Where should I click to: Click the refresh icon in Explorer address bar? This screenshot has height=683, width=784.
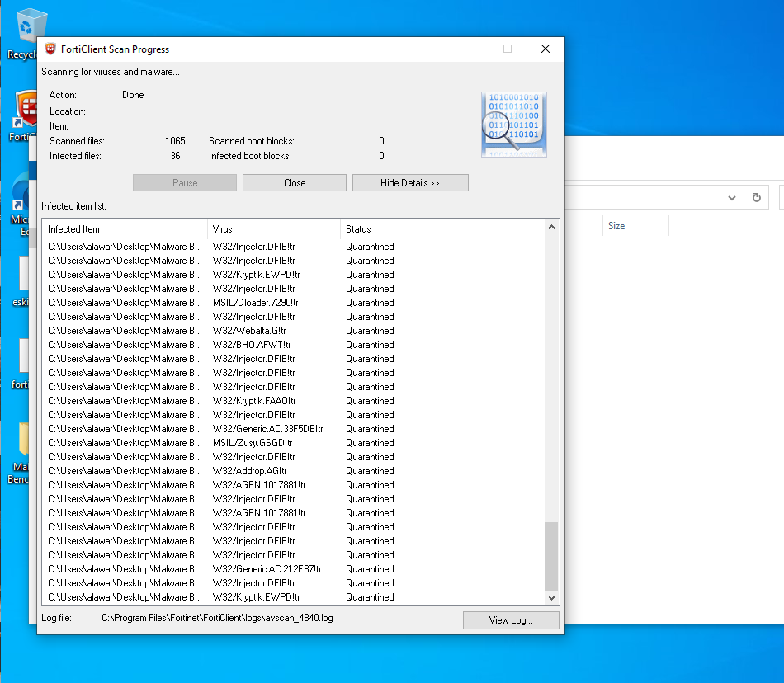(755, 198)
